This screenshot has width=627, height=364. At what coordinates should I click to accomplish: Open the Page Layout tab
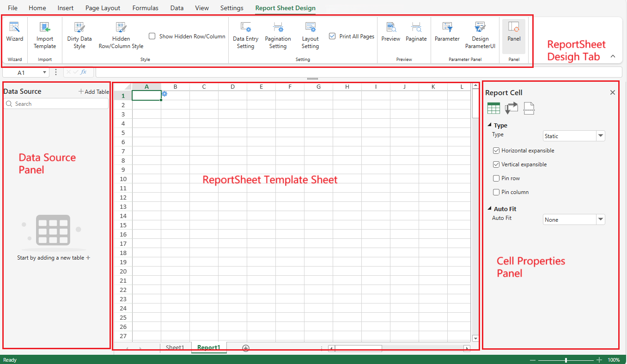(103, 8)
